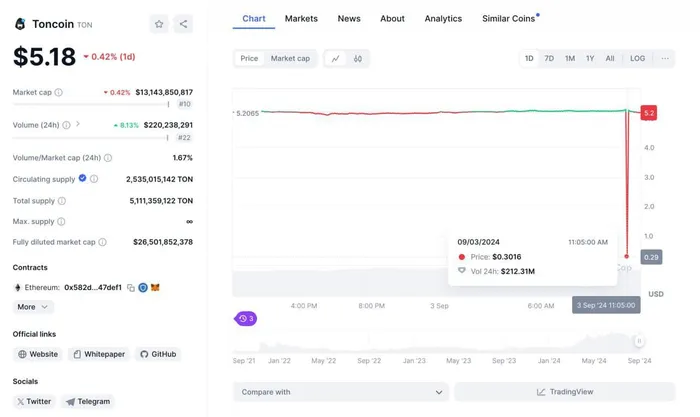
Task: Click the blue shield wallet icon
Action: click(x=143, y=288)
